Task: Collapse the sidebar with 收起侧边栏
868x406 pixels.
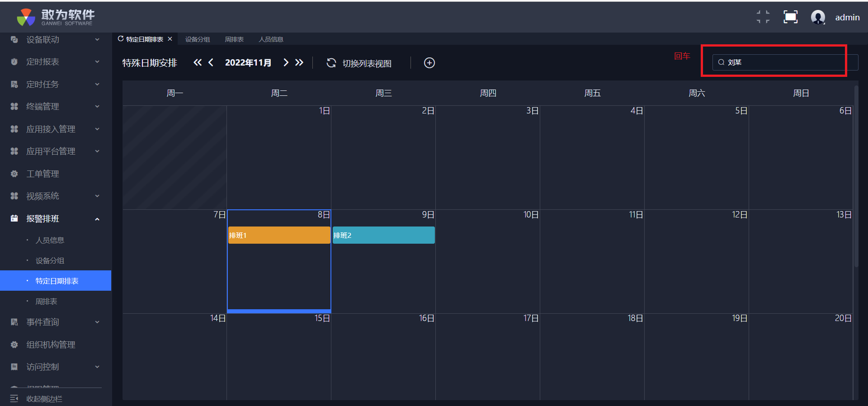Action: [44, 399]
